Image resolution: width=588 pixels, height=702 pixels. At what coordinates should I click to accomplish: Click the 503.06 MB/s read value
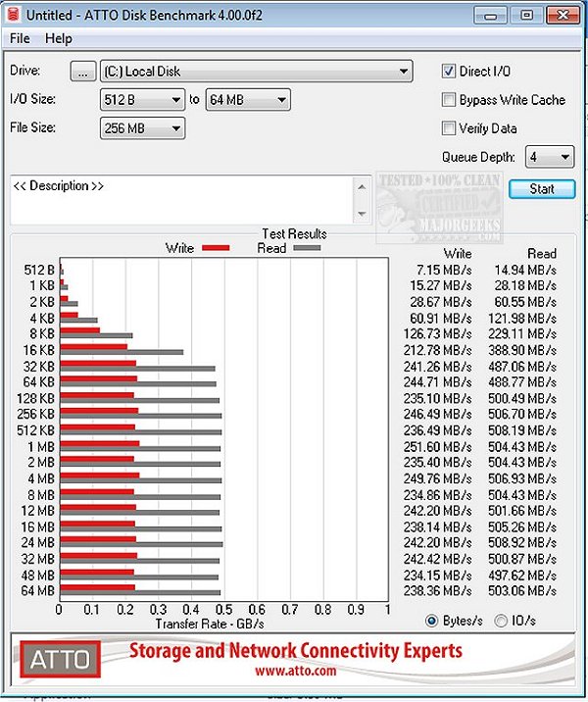click(x=522, y=591)
